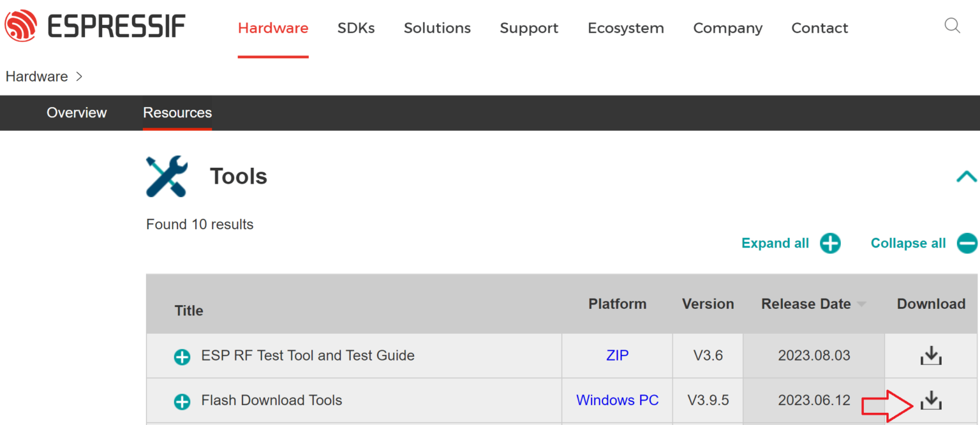Open the Hardware menu
The width and height of the screenshot is (980, 425).
tap(273, 28)
